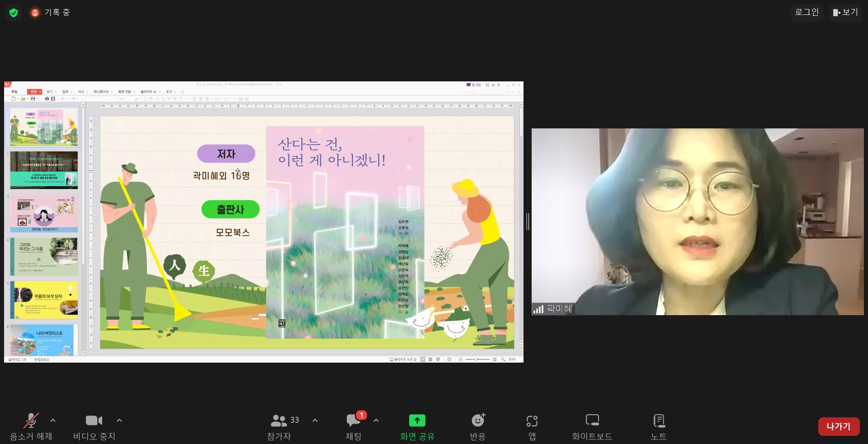Viewport: 868px width, 444px height.
Task: Select slide 3 thumbnail 곽미혜 #인생이야기
Action: [x=44, y=213]
